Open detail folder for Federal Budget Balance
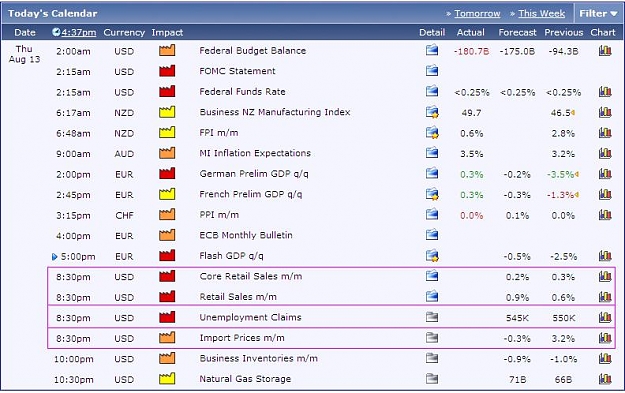The width and height of the screenshot is (625, 393). coord(432,50)
